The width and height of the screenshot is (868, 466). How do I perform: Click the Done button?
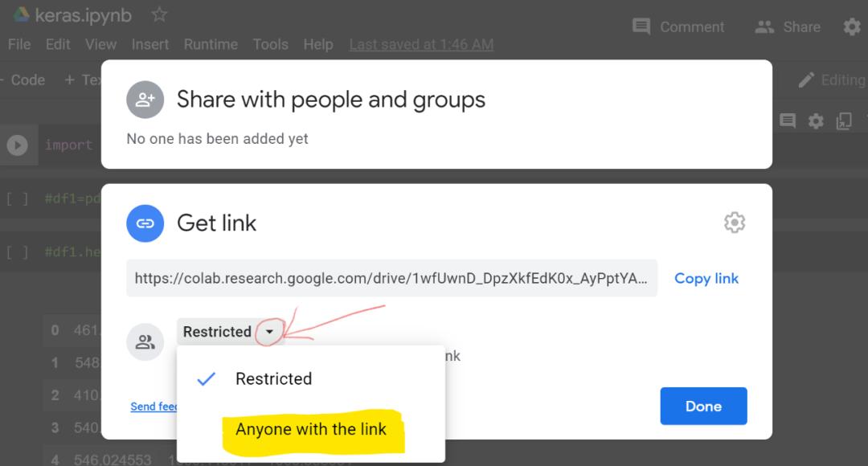coord(703,407)
